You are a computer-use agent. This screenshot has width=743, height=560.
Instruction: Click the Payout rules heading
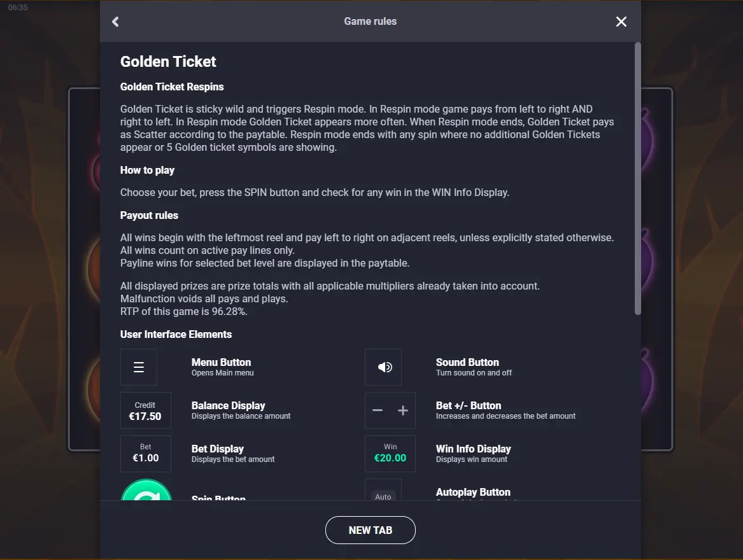coord(149,216)
